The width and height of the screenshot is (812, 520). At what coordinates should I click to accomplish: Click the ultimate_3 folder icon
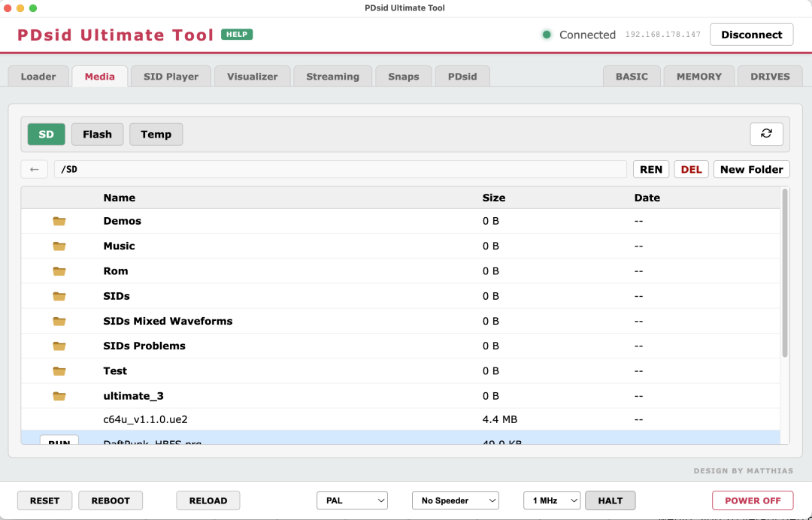pos(59,396)
